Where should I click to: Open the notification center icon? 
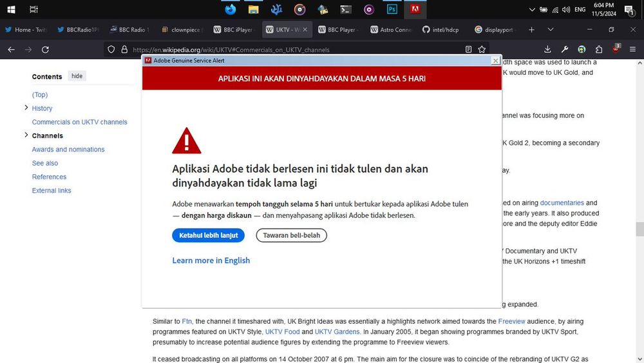[629, 10]
